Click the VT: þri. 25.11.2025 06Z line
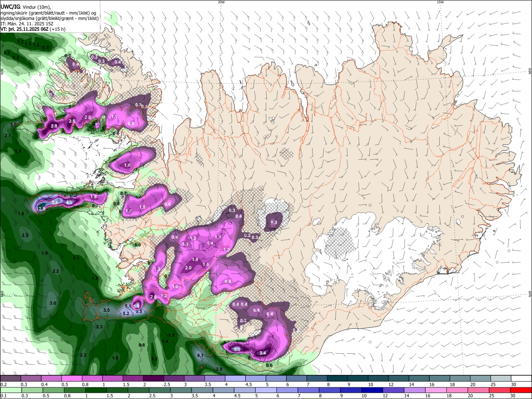Screen dimensions: 532x399 click(33, 29)
